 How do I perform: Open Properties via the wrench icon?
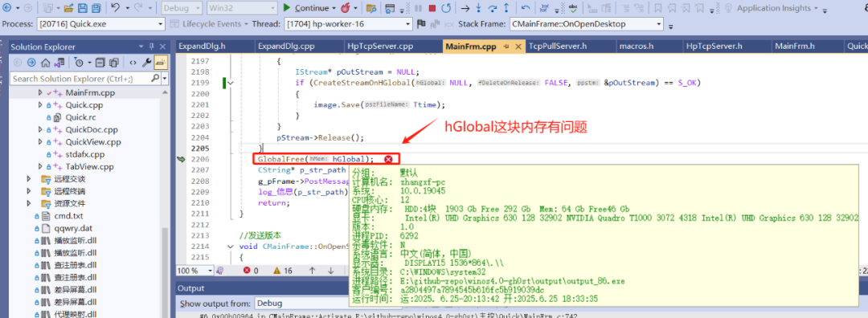click(147, 63)
